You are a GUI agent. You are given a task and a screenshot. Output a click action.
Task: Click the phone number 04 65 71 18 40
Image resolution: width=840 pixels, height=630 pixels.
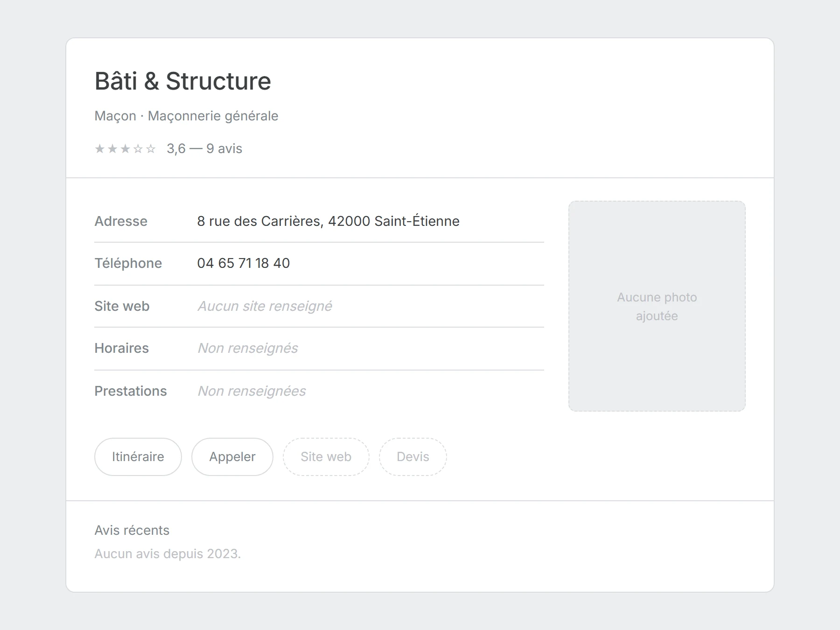(x=244, y=263)
